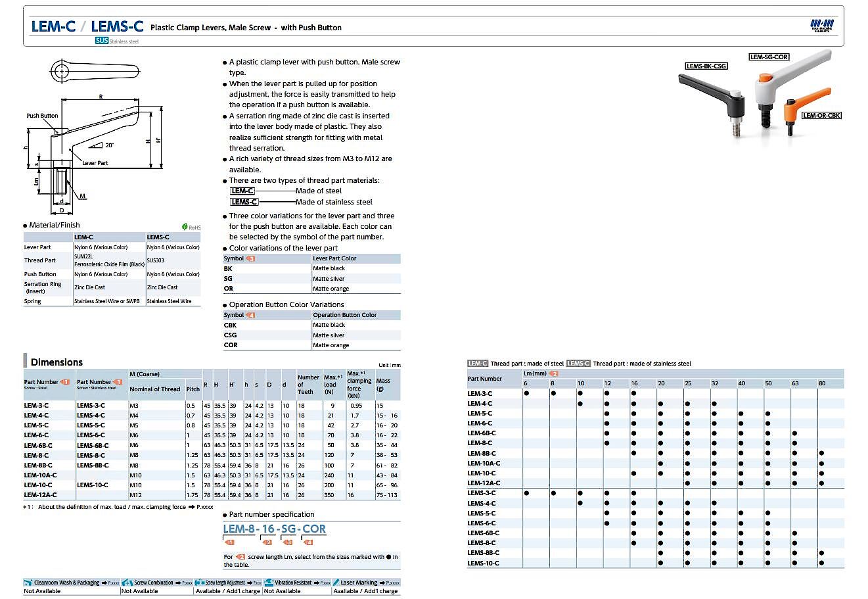Click the gray LEMS-C badge above the screw length table
Screen dimensions: 868x599
pos(578,363)
